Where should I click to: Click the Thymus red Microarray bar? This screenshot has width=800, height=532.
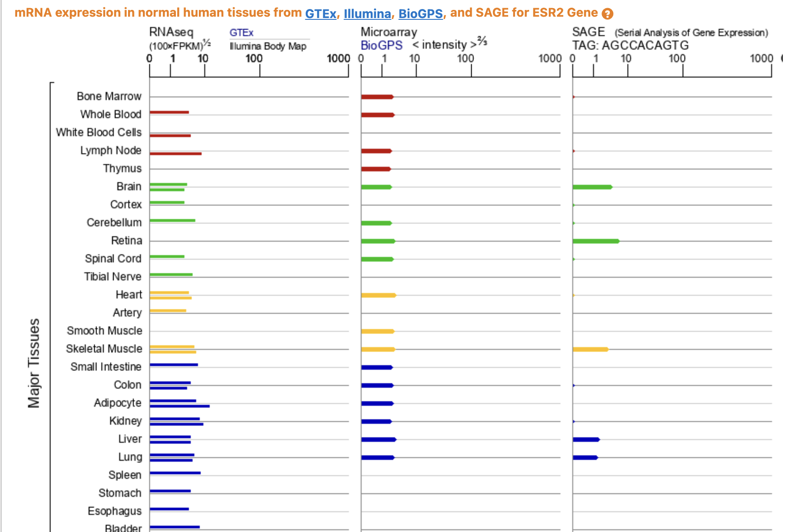tap(376, 169)
